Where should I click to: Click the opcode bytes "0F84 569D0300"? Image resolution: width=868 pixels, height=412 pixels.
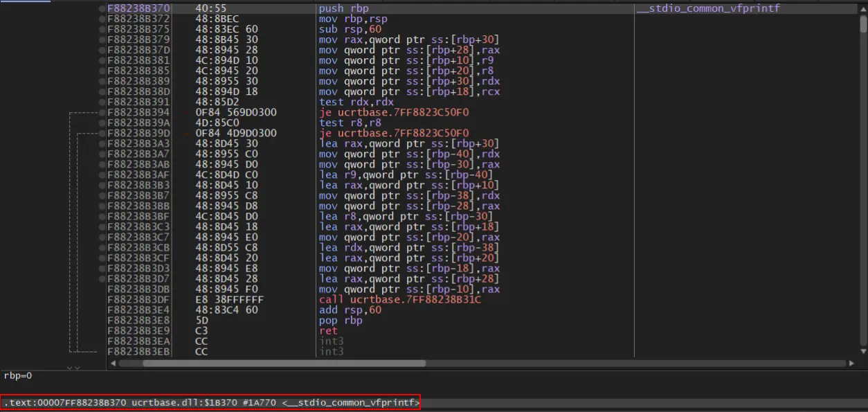coord(235,112)
